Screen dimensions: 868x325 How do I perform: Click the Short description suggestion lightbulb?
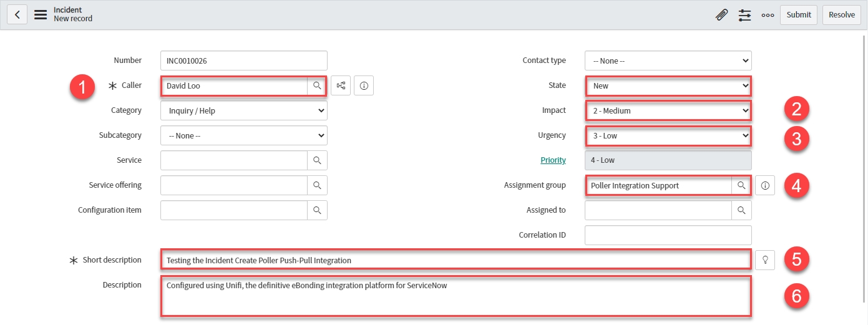(x=765, y=260)
